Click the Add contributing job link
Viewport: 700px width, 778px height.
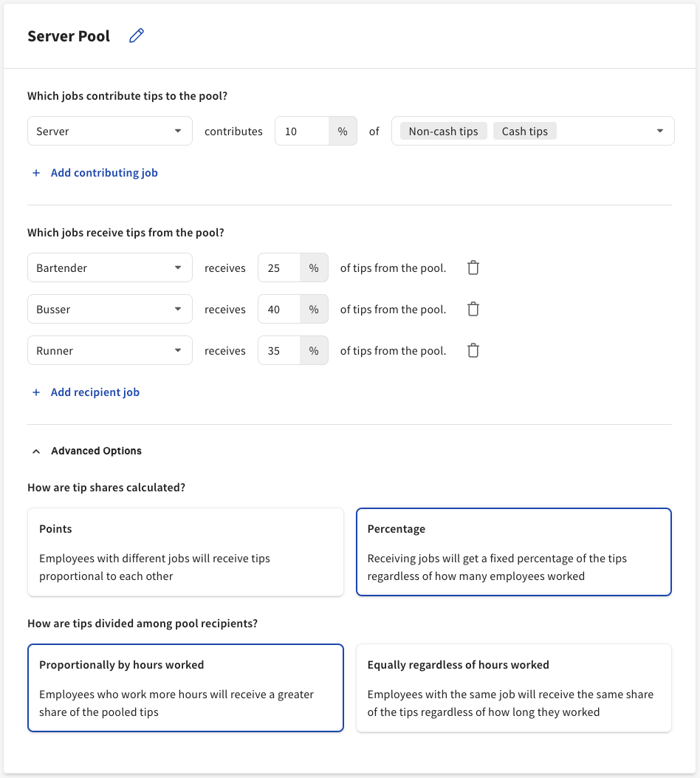click(x=103, y=172)
